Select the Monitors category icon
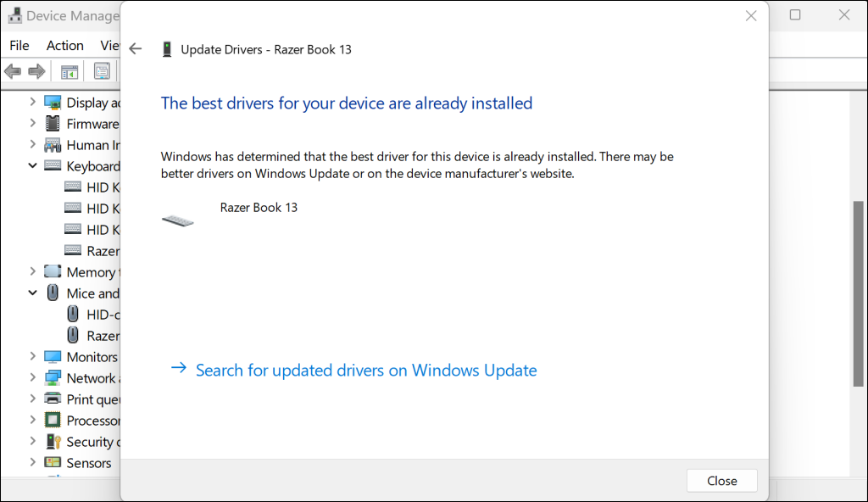 [53, 357]
